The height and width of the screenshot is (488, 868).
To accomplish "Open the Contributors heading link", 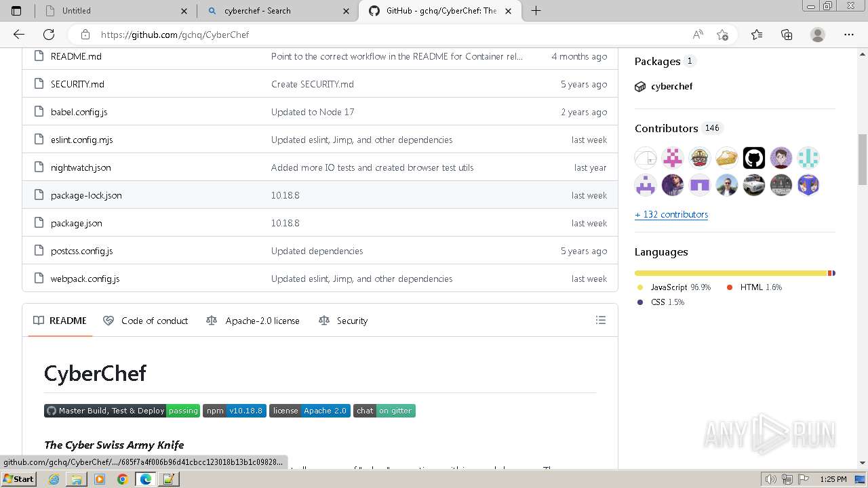I will [x=666, y=128].
